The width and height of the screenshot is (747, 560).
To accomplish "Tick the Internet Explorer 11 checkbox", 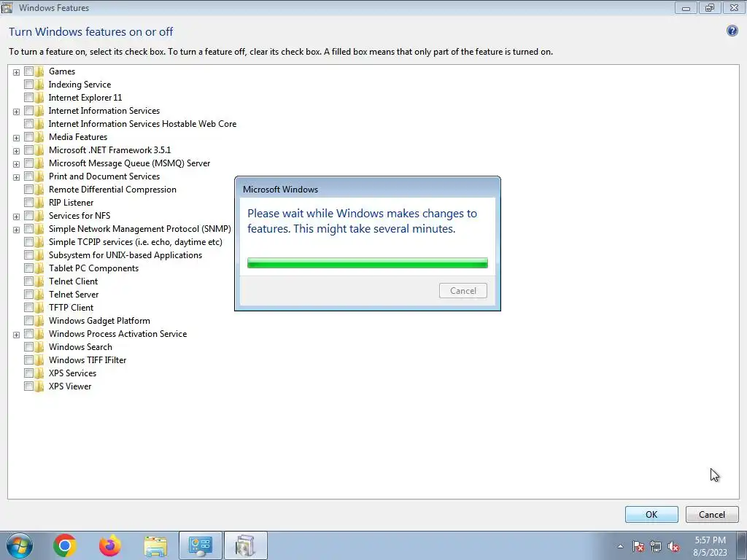I will pyautogui.click(x=28, y=98).
